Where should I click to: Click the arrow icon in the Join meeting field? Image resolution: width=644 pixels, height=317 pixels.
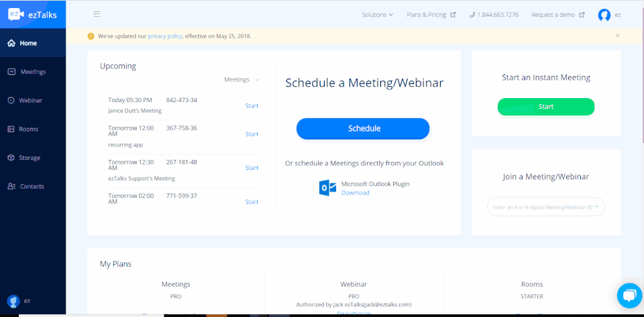[596, 207]
